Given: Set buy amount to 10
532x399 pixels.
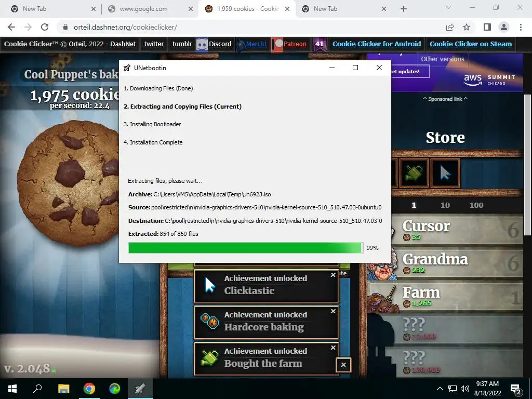Looking at the screenshot, I should (445, 205).
